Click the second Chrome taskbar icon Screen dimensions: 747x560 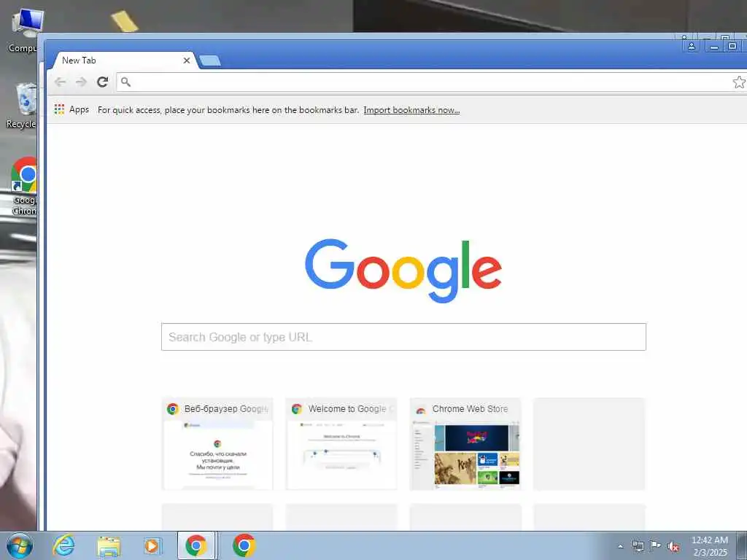[x=244, y=545]
